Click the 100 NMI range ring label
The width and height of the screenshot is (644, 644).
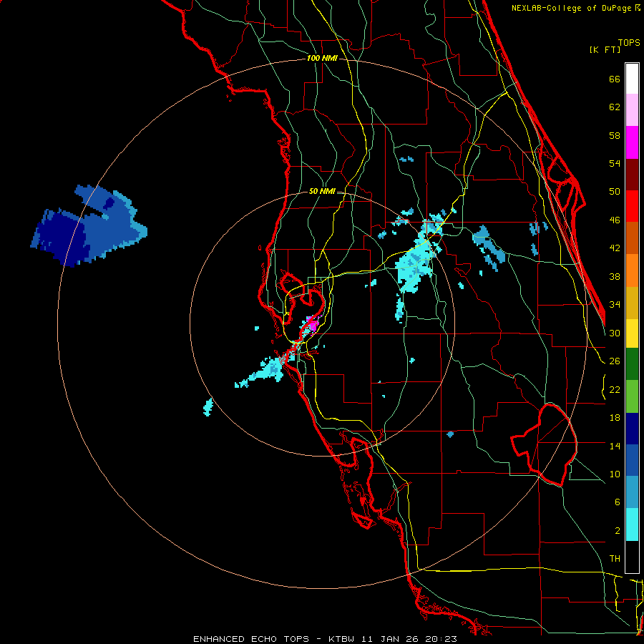(322, 59)
